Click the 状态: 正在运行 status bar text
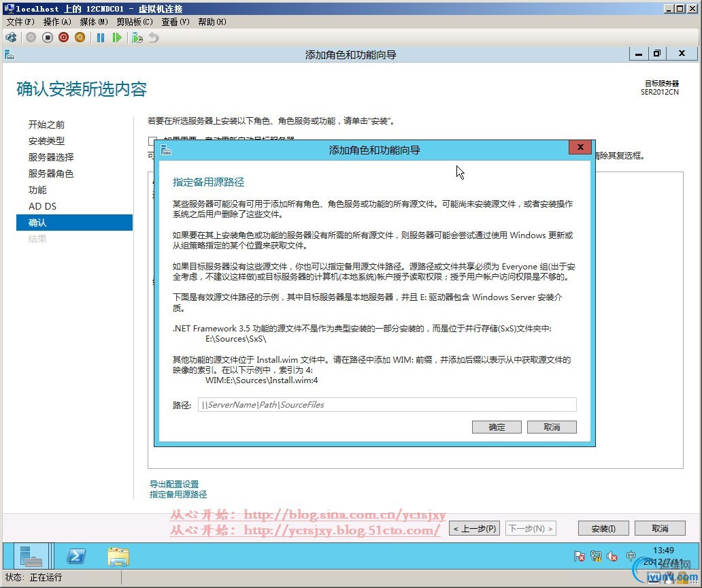 coord(34,577)
